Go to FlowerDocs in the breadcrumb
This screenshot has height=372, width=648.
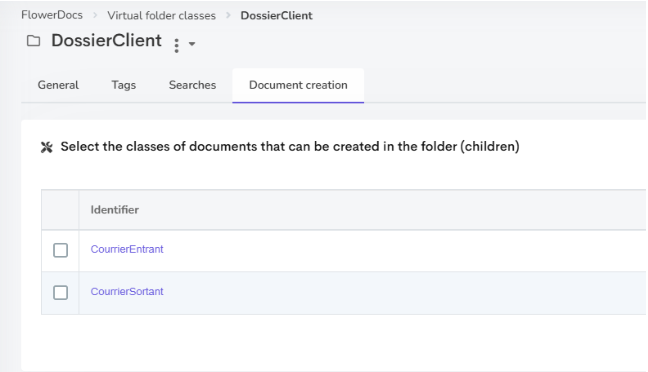(x=52, y=15)
